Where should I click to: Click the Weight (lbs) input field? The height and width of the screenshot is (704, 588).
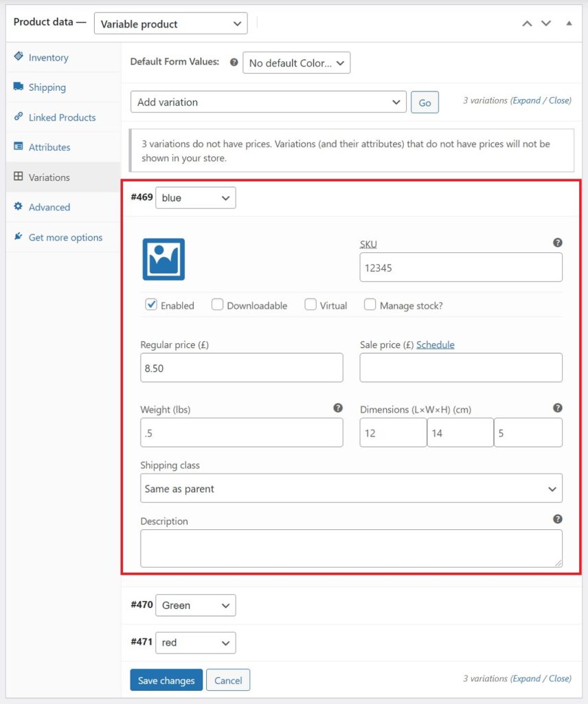(241, 432)
